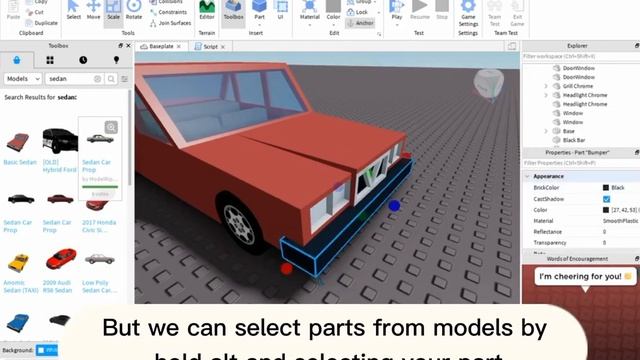Select Black Bar in Explorer

[574, 140]
